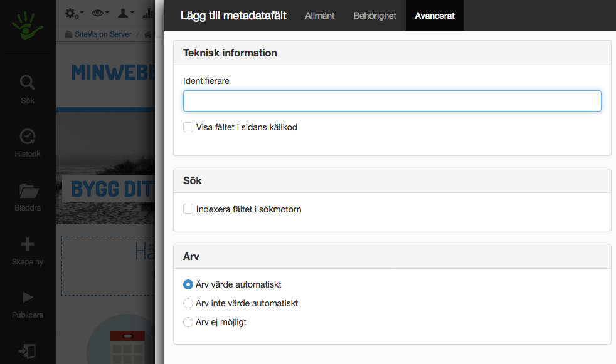Click the calendar image on background page
616x364 pixels.
pyautogui.click(x=128, y=347)
